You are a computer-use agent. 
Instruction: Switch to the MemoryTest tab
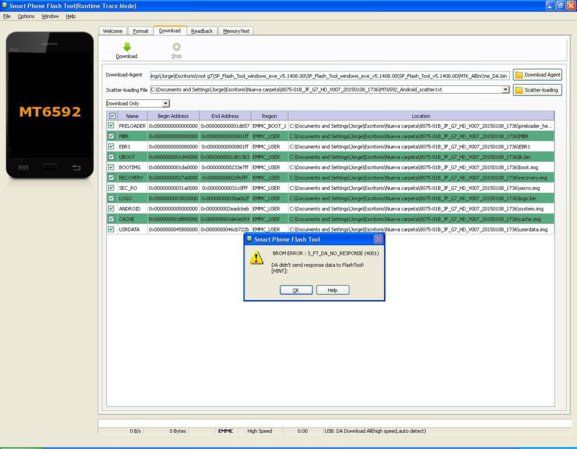tap(236, 31)
